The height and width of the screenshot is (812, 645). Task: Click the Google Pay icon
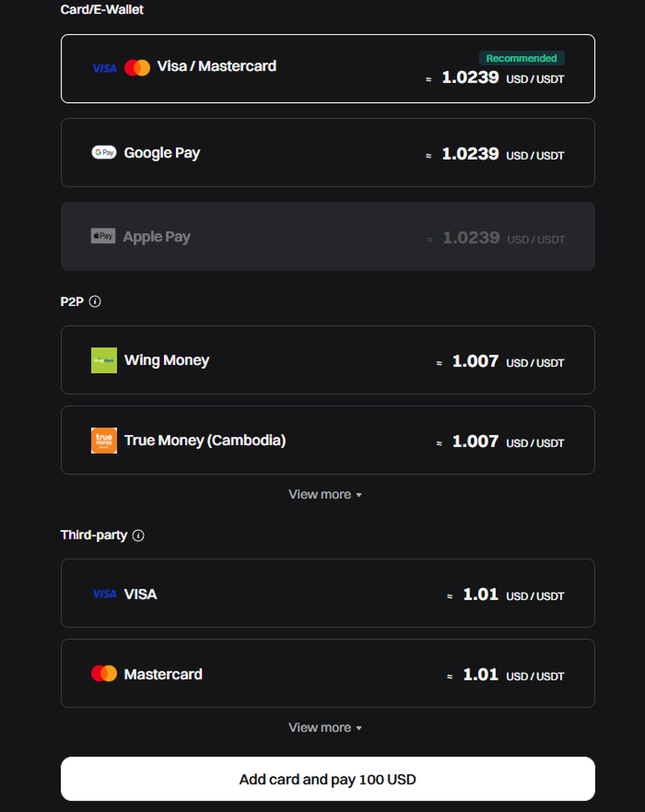104,153
